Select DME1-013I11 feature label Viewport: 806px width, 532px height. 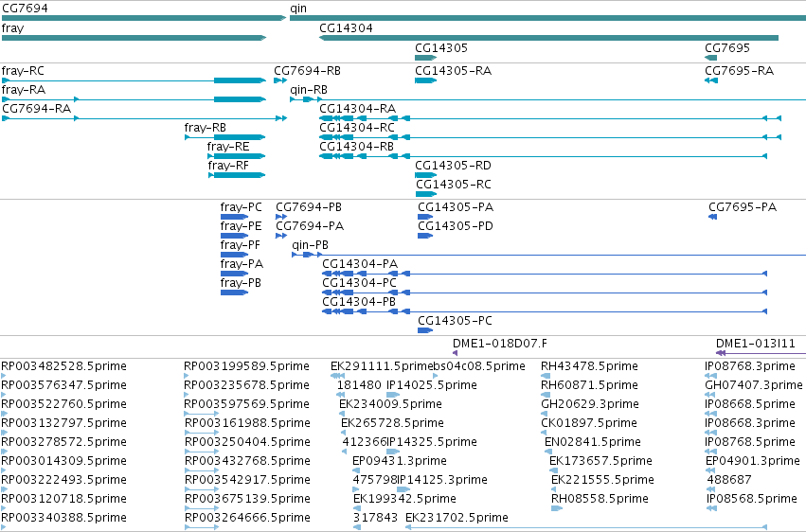[755, 344]
